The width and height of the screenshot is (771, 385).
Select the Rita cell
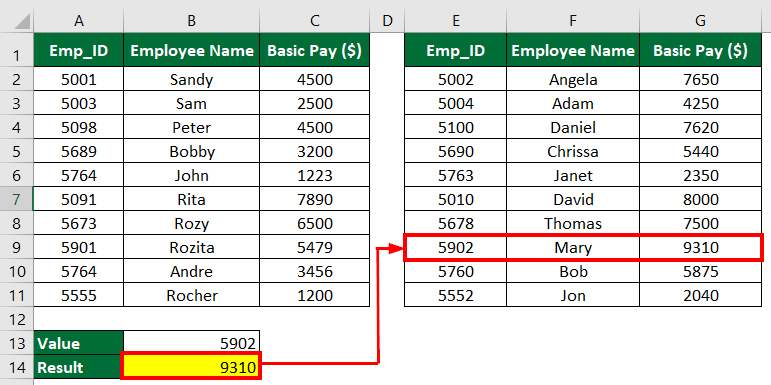[x=192, y=200]
